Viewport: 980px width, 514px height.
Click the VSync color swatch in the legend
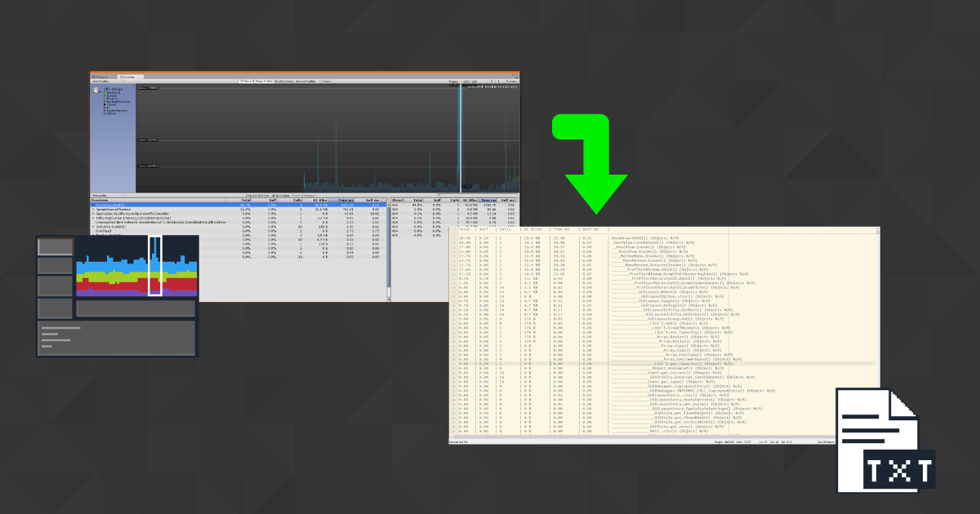tap(105, 104)
